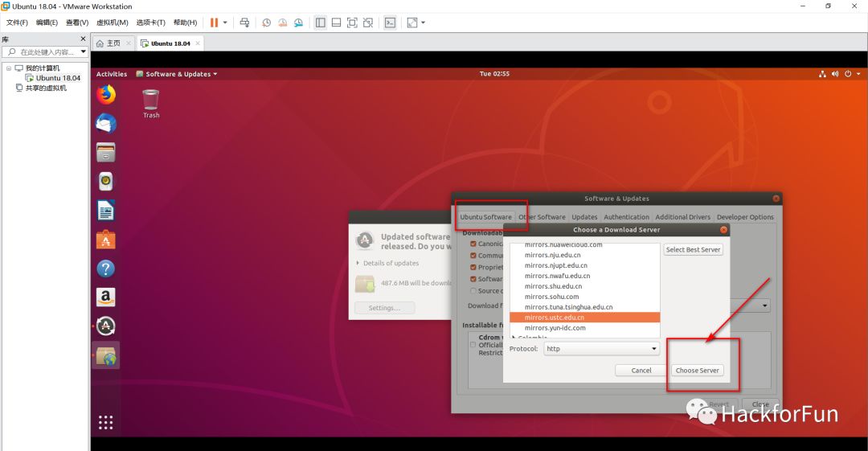Image resolution: width=868 pixels, height=451 pixels.
Task: Switch to the Other Software tab
Action: [x=542, y=217]
